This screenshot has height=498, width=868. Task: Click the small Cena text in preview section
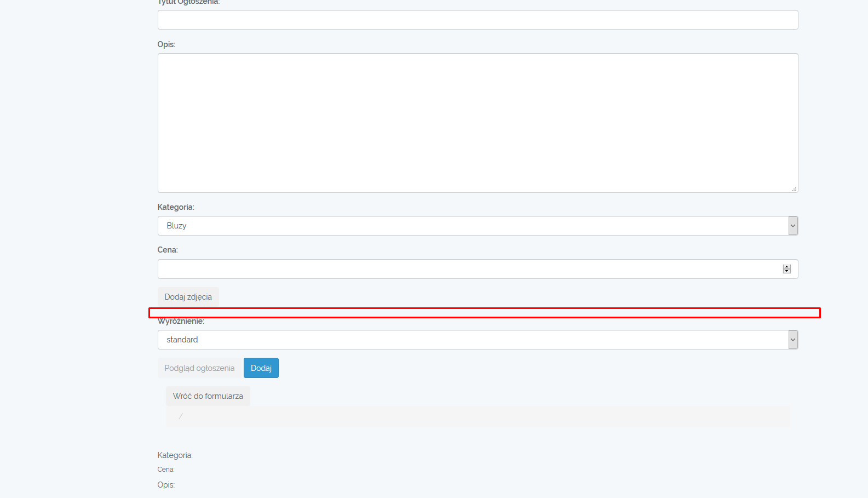pyautogui.click(x=165, y=470)
